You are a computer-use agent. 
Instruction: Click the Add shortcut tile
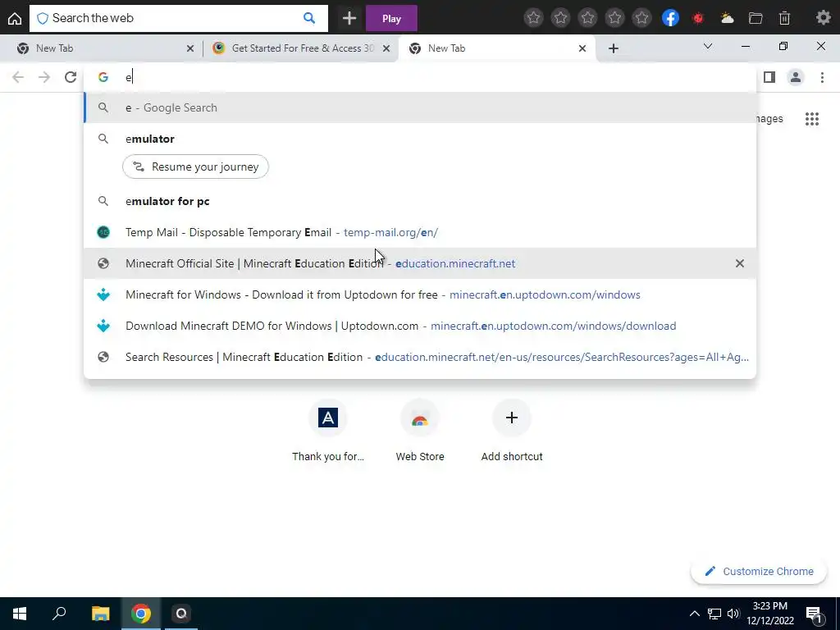tap(512, 431)
